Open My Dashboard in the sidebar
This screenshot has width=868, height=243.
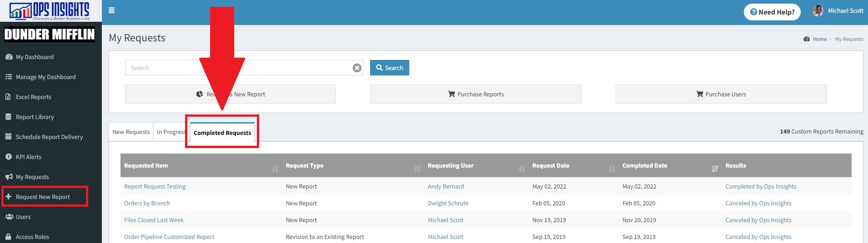[x=35, y=57]
